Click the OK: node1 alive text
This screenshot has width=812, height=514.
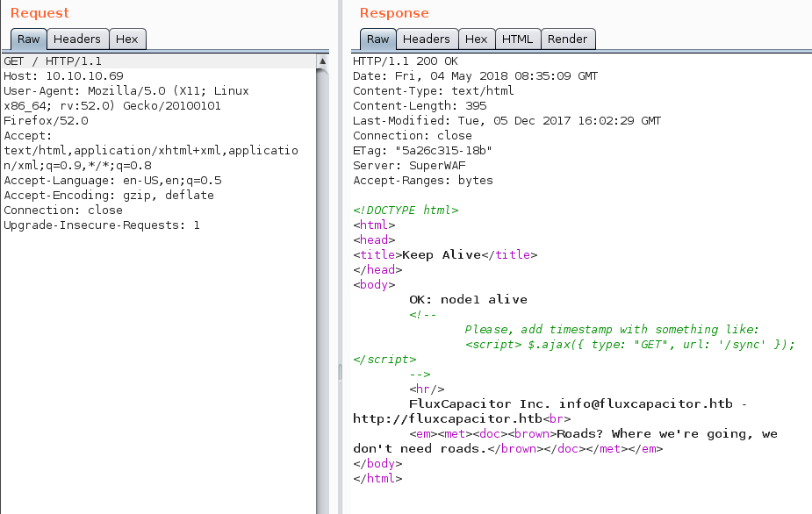pos(468,300)
